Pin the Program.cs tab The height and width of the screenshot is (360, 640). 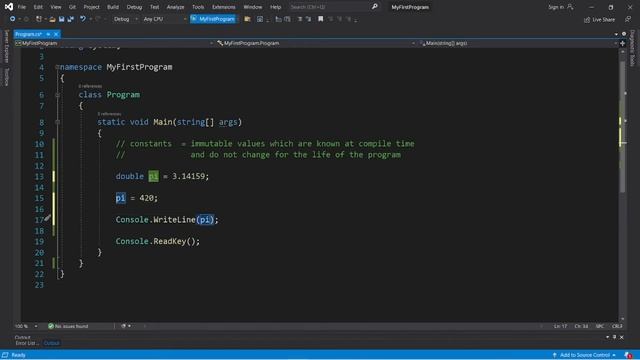[48, 34]
